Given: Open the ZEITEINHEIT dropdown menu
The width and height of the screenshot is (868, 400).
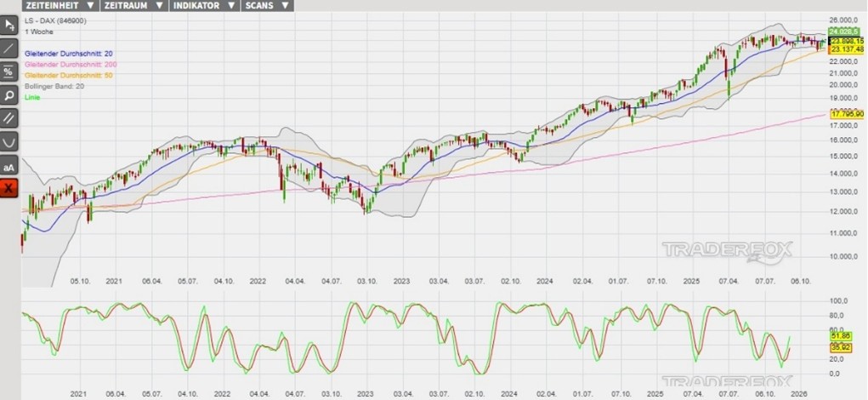Looking at the screenshot, I should [60, 5].
